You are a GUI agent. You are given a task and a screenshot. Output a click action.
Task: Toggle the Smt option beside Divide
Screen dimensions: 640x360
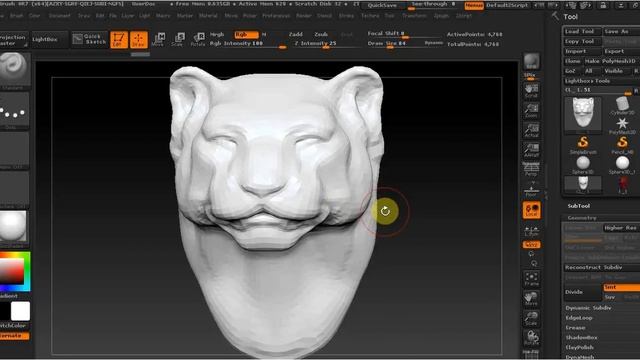(x=621, y=287)
